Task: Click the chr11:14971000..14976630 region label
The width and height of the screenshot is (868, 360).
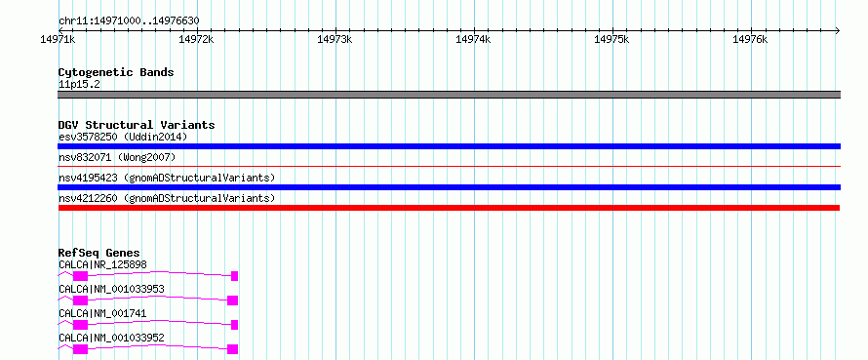Action: (x=129, y=21)
